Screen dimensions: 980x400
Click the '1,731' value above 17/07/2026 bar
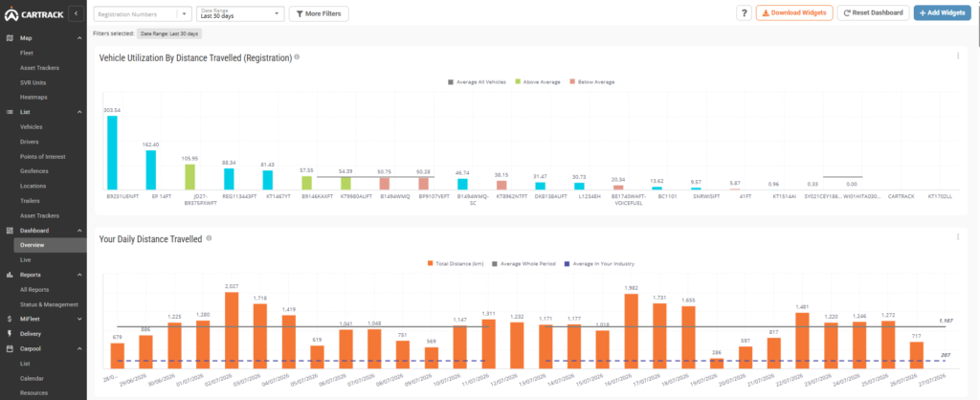click(x=660, y=300)
